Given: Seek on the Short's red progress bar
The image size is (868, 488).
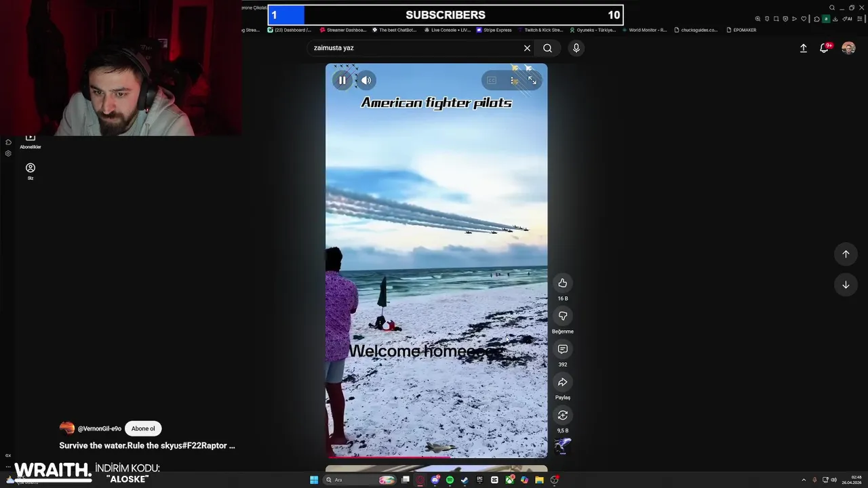Looking at the screenshot, I should [436, 457].
